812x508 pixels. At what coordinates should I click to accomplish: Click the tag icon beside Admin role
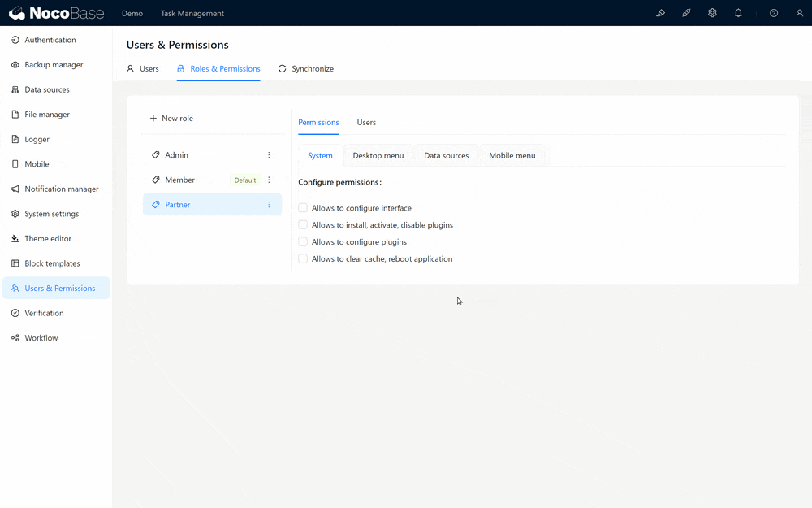(155, 155)
